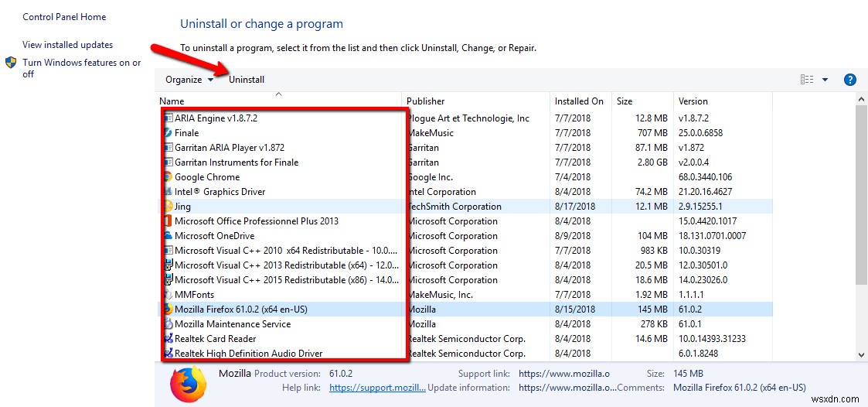Open View installed updates link
This screenshot has width=868, height=407.
67,45
